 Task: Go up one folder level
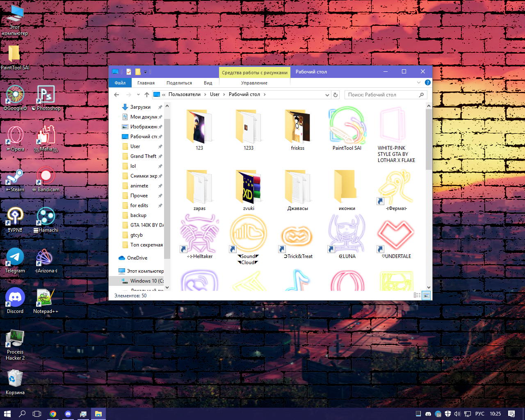(147, 95)
